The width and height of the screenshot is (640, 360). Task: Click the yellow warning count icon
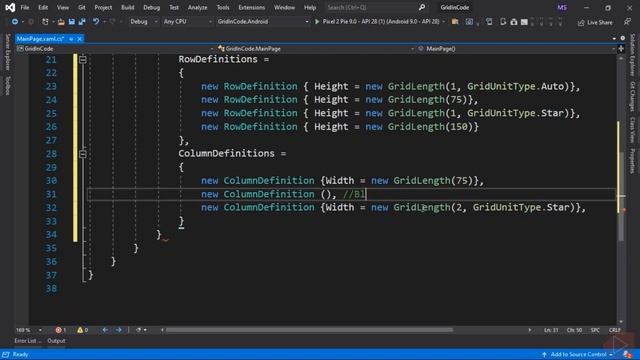(x=80, y=330)
